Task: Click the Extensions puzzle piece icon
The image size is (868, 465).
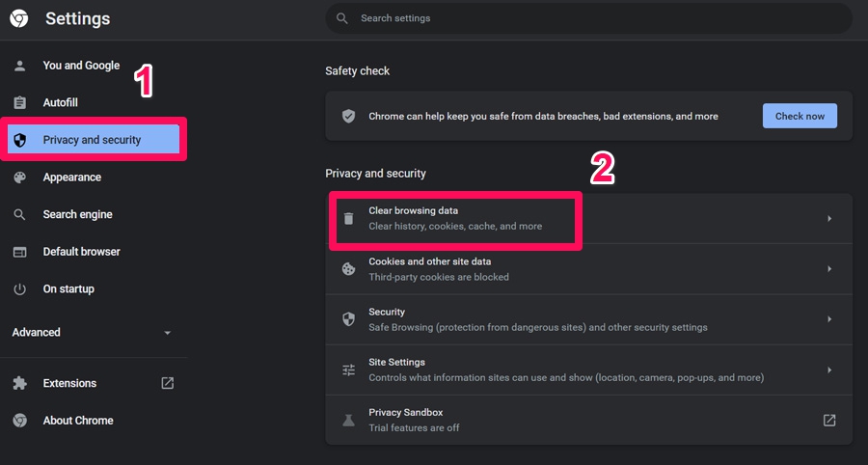Action: click(19, 383)
